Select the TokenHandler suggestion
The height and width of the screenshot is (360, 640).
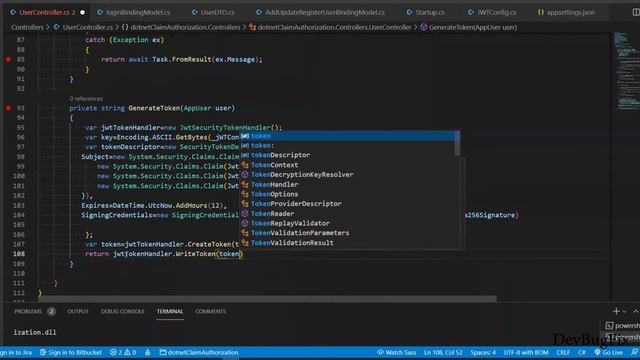349,184
